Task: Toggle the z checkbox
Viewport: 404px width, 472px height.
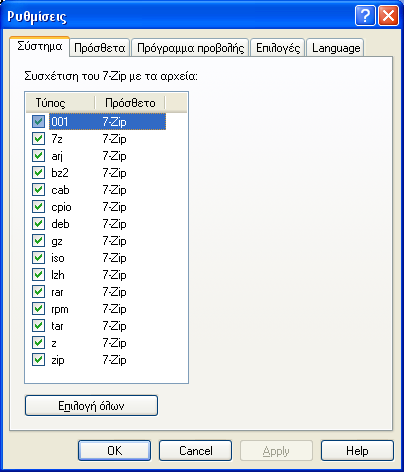Action: point(38,342)
